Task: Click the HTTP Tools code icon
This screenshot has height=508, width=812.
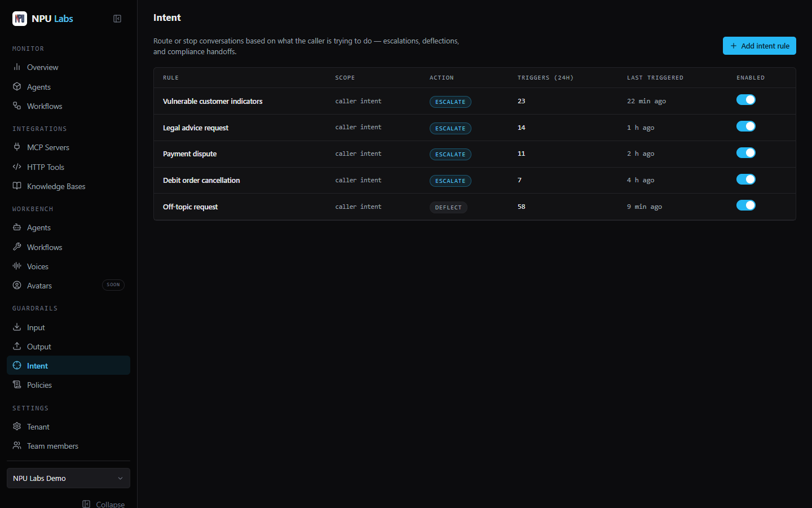Action: click(x=17, y=167)
